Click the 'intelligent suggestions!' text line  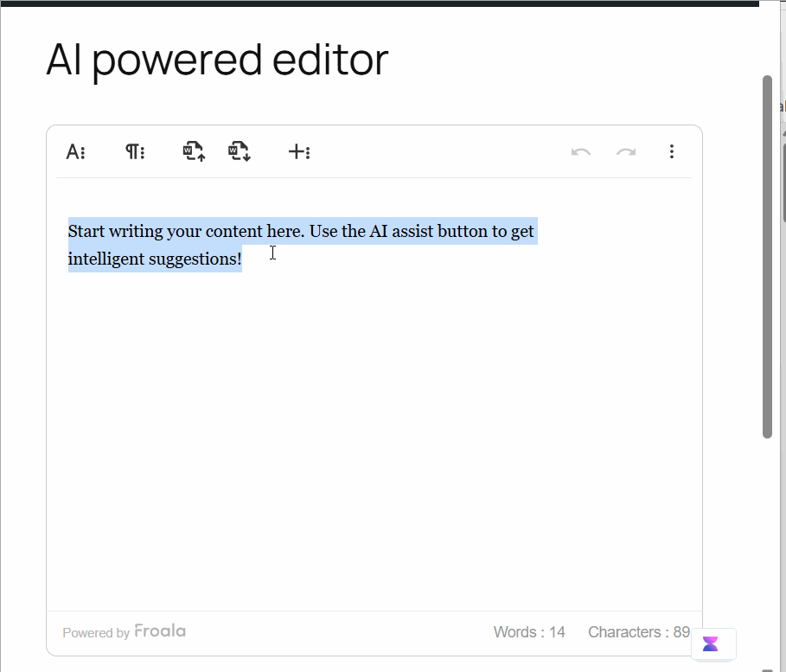(155, 259)
